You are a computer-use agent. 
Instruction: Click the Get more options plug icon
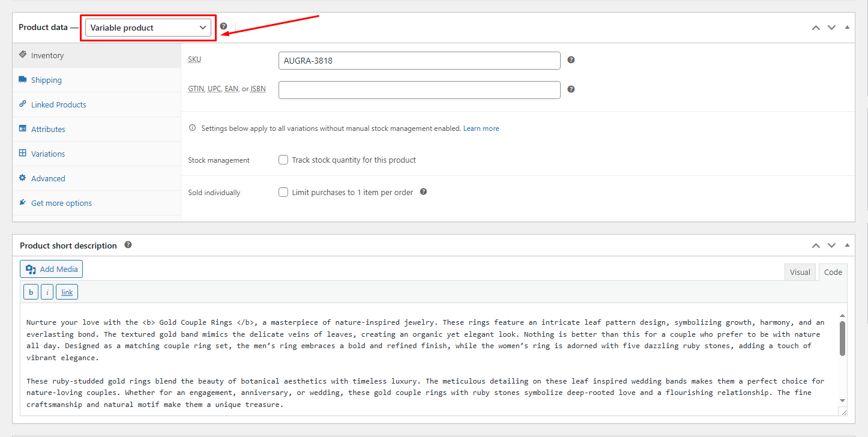pos(23,202)
